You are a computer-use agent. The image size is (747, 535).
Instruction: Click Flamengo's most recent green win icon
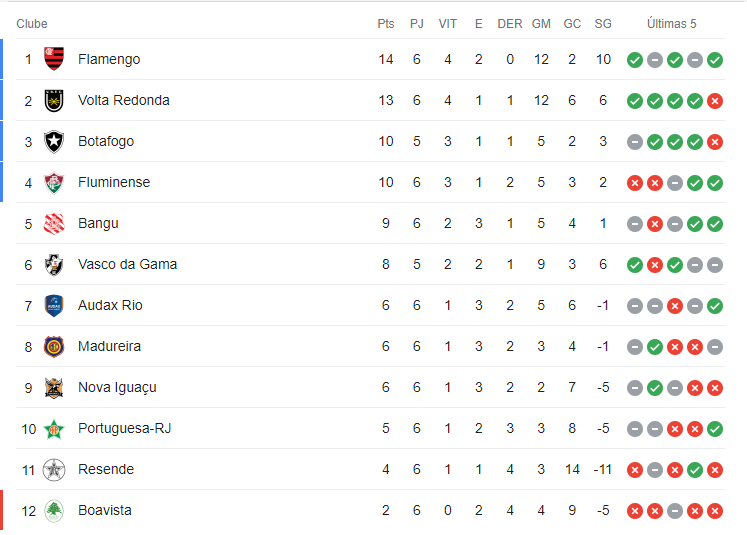[x=715, y=60]
